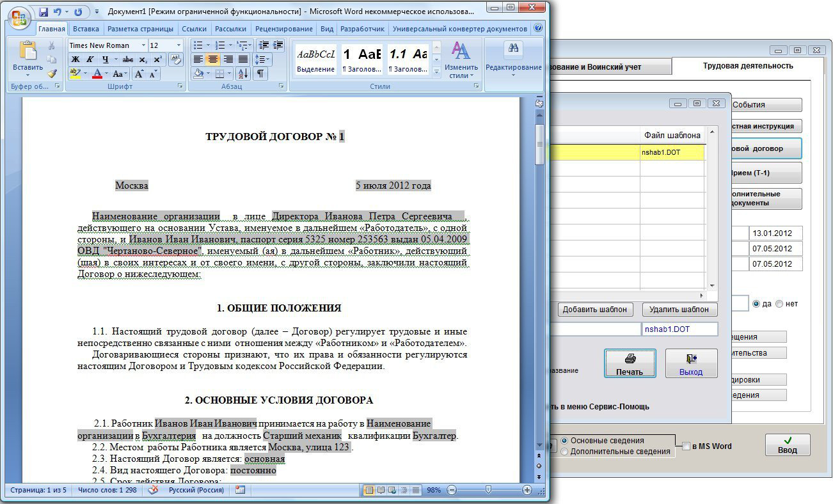The image size is (833, 504).
Task: Activate the Format Painter brush
Action: [x=52, y=74]
